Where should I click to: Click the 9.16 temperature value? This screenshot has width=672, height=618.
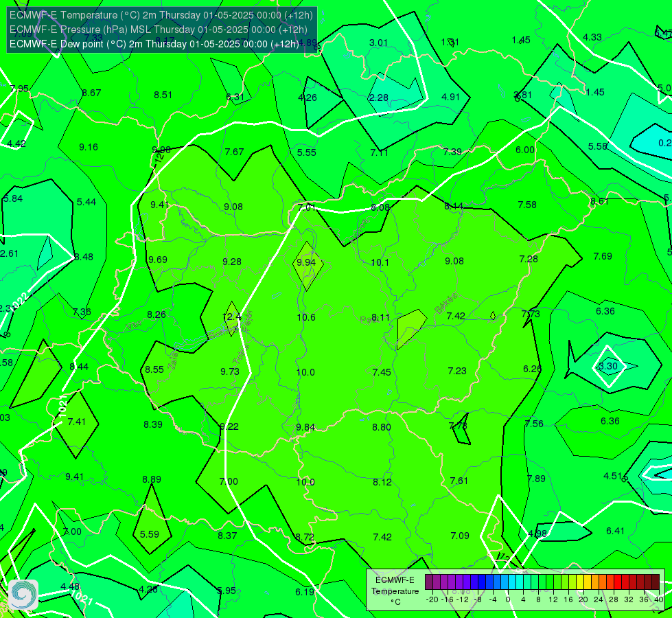click(x=89, y=148)
